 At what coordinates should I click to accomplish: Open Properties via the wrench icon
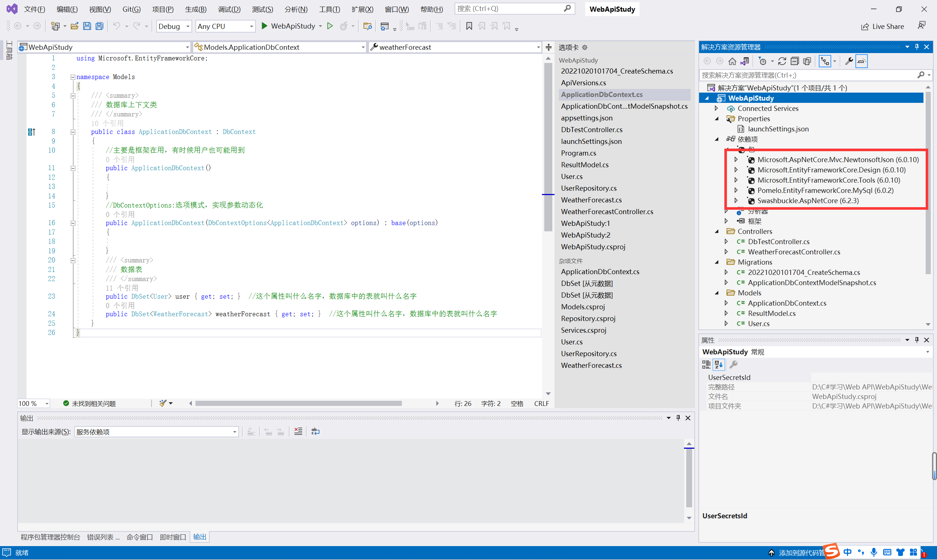[x=849, y=61]
